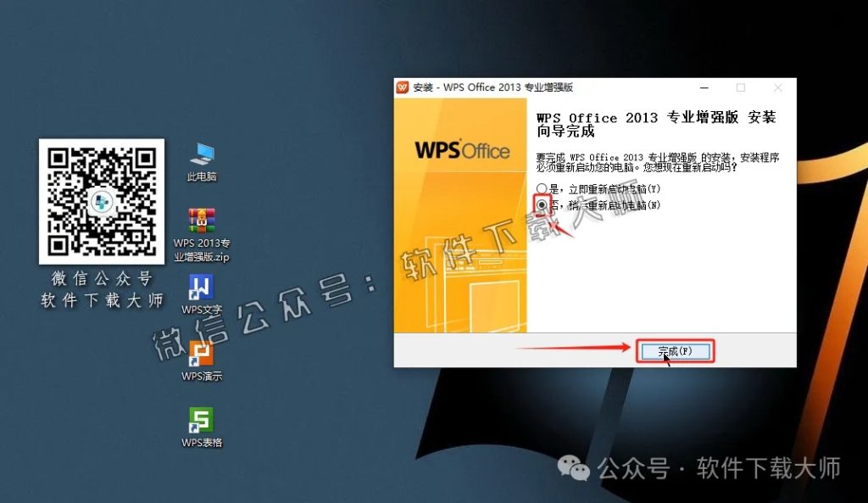Minimize the WPS installer window

[x=704, y=87]
